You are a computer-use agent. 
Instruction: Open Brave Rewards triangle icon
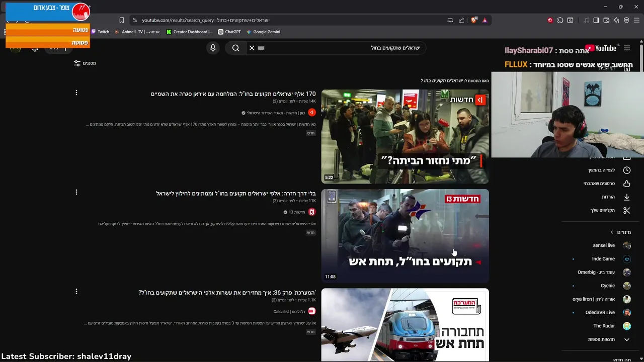click(485, 20)
